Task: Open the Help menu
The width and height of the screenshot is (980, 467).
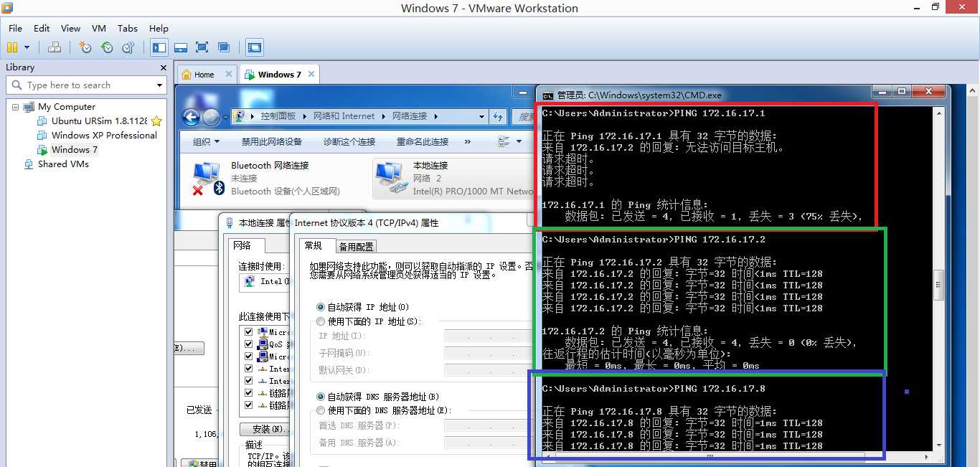Action: point(159,28)
